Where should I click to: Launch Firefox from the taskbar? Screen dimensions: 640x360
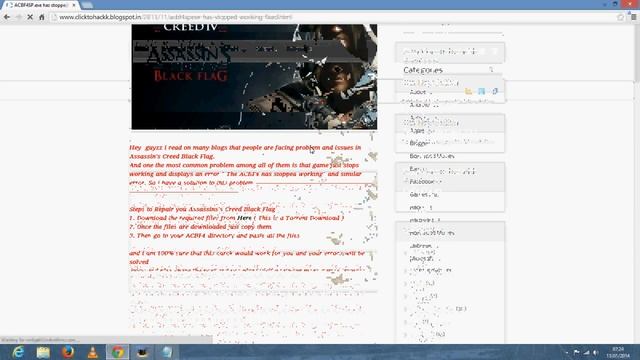point(68,352)
